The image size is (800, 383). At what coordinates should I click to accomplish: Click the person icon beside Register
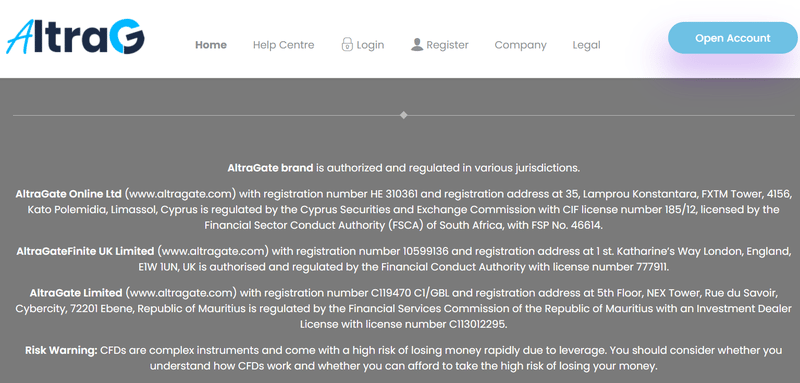pos(417,45)
